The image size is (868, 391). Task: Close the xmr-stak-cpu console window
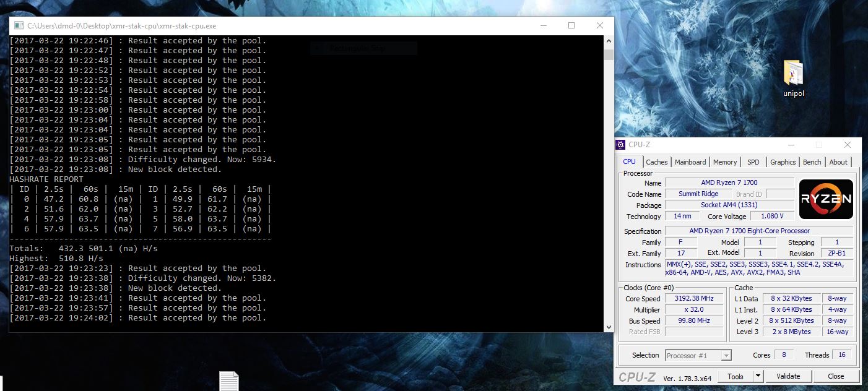coord(600,26)
